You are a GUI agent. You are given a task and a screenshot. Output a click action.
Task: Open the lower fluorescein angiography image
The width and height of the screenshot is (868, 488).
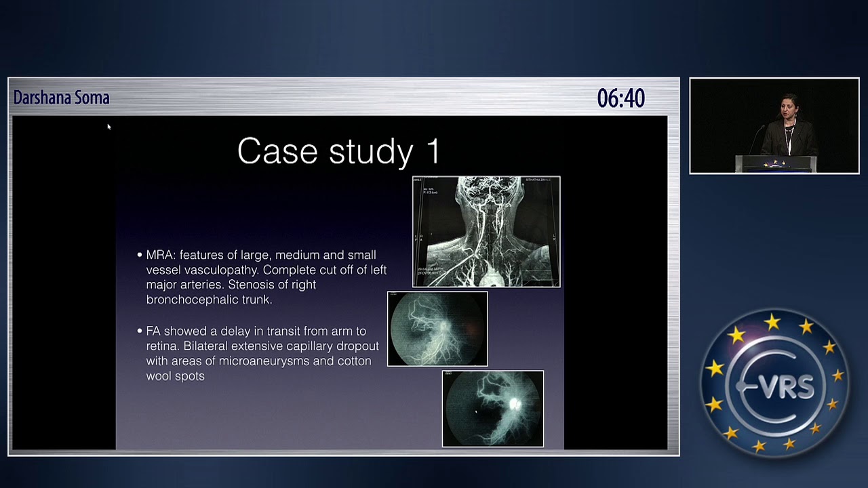(x=493, y=409)
